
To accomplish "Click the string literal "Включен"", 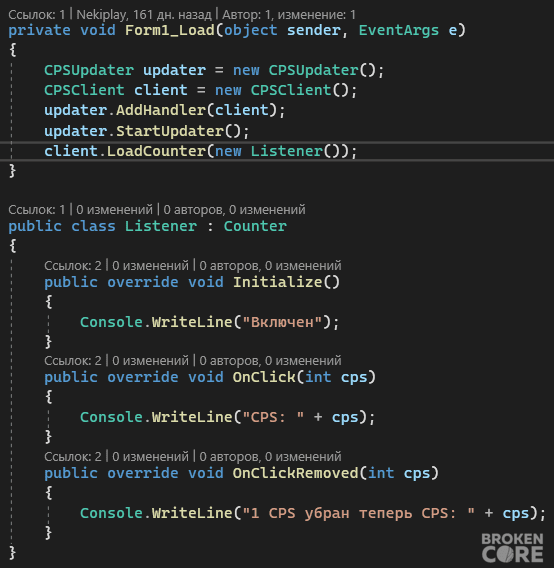I will (x=282, y=322).
